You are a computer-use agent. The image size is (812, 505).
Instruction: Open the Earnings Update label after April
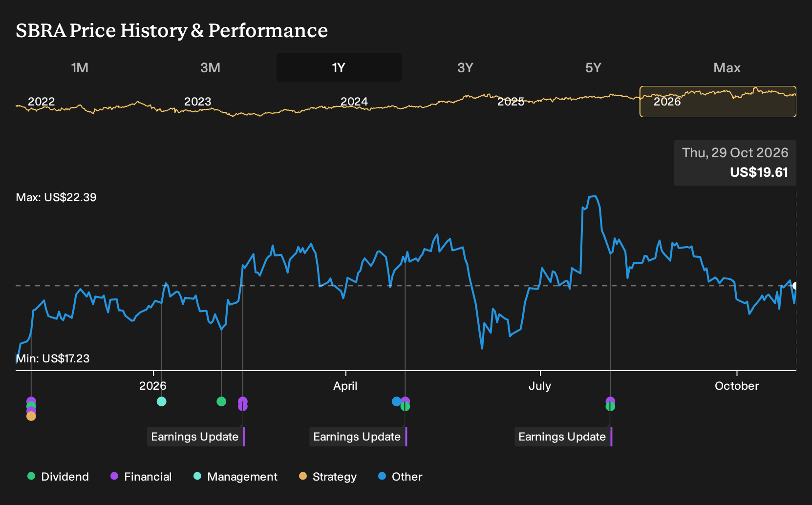[x=357, y=437]
